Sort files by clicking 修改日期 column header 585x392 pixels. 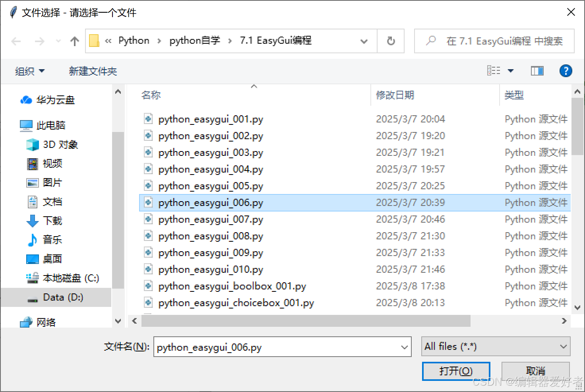pyautogui.click(x=395, y=95)
